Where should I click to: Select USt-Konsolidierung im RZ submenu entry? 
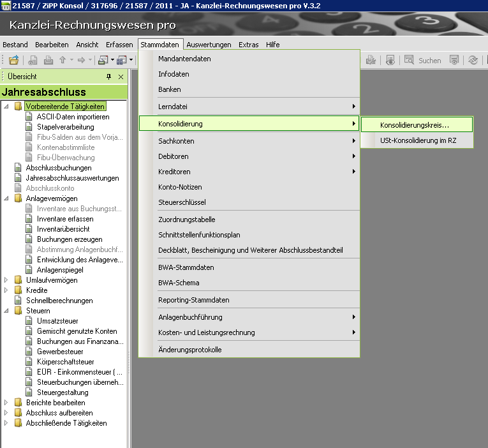(x=417, y=140)
